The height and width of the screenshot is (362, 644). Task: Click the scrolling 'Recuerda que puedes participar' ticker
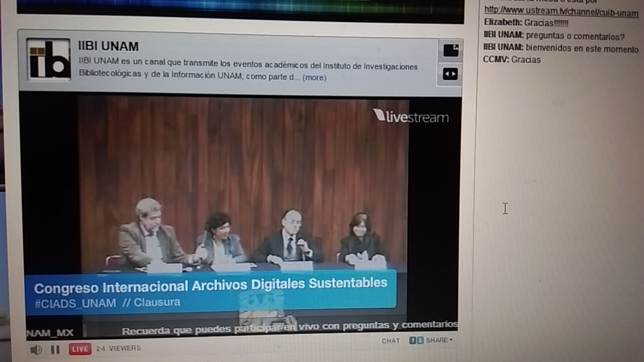pyautogui.click(x=289, y=328)
